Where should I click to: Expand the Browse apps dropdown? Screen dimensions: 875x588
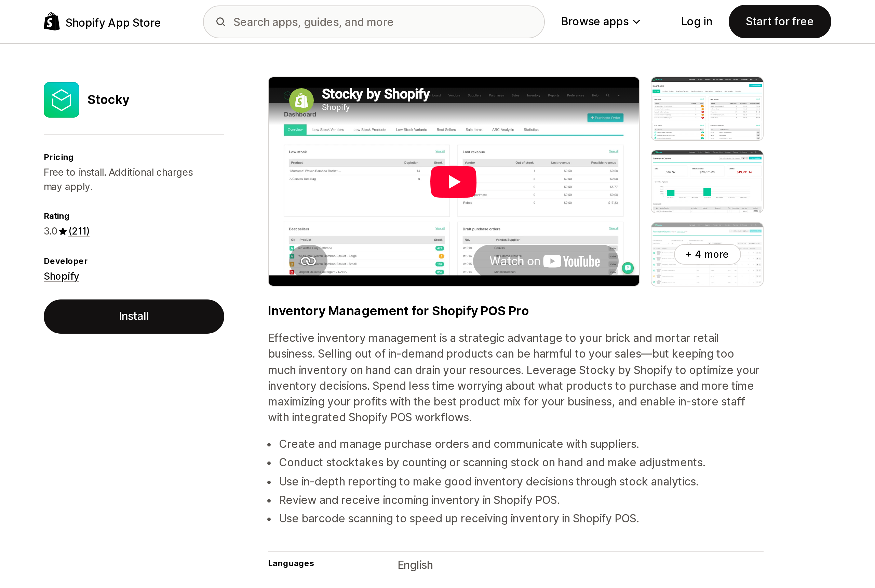point(601,22)
